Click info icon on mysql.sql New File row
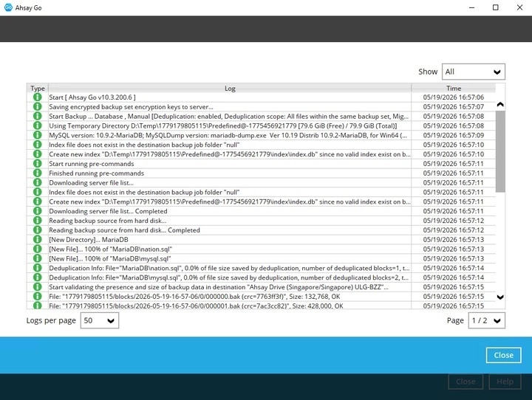 (38, 258)
